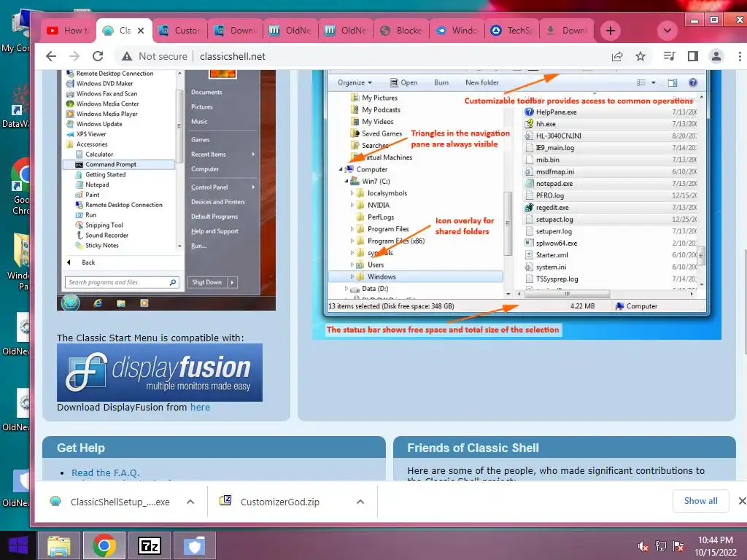Click the Classic Start Menu screenshot
Viewport: 747px width, 560px height.
(x=166, y=190)
